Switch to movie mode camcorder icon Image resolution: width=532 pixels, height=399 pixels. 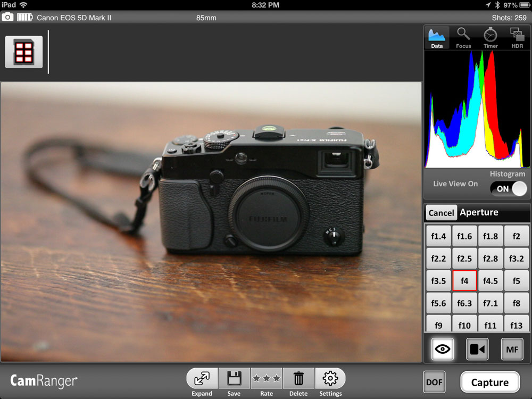(x=477, y=349)
